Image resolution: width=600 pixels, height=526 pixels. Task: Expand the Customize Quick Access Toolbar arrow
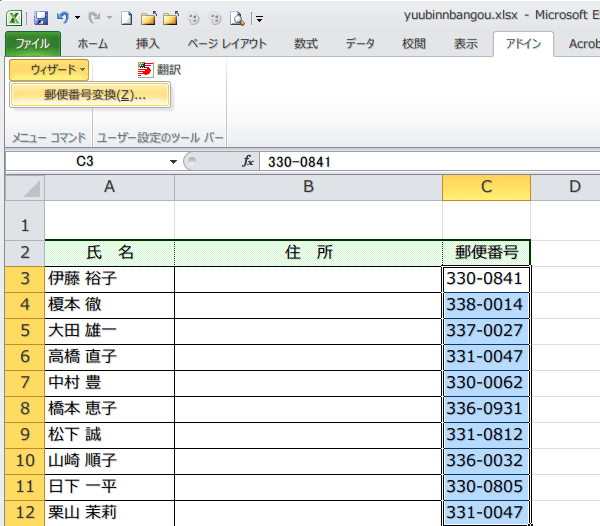[258, 18]
